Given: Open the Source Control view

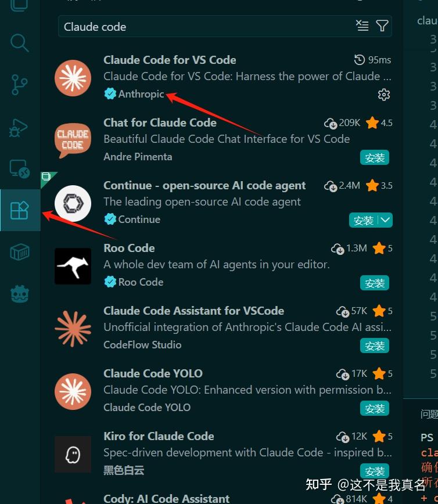Looking at the screenshot, I should [19, 85].
